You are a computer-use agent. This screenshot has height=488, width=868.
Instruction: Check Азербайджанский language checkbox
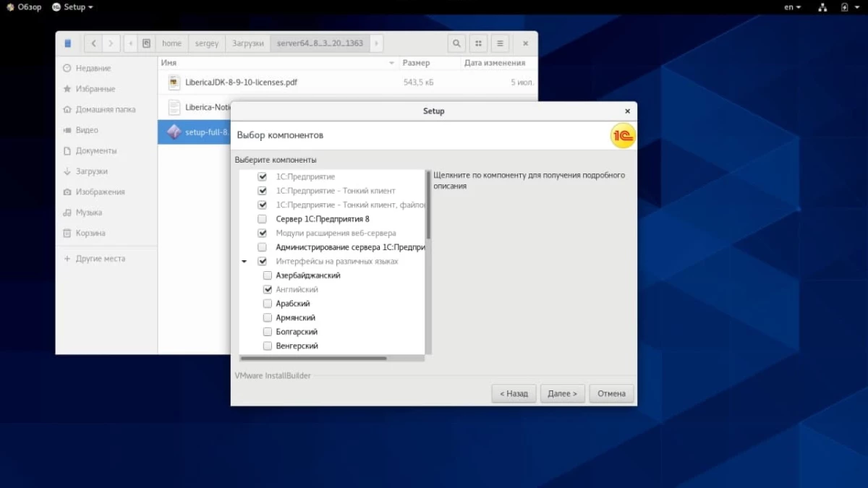point(268,275)
